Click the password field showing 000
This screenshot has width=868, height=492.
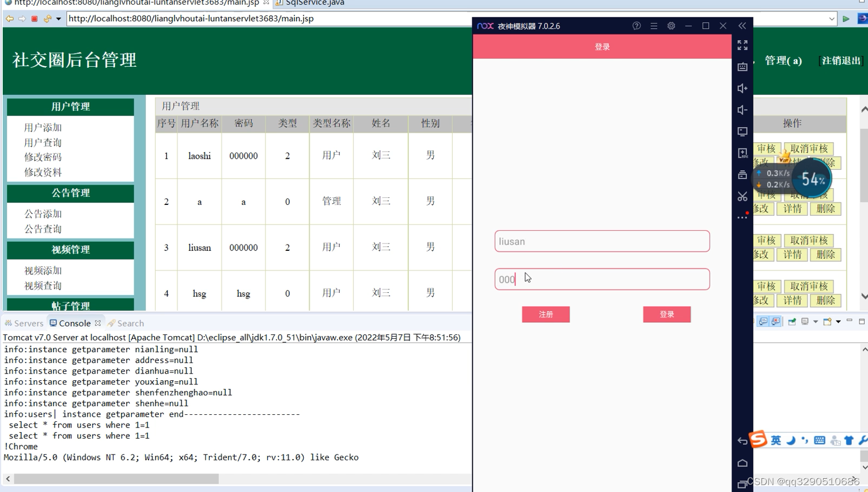602,279
